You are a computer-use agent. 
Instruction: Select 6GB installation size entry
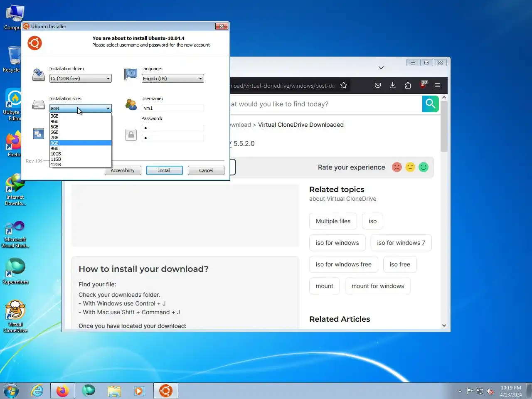click(x=81, y=132)
